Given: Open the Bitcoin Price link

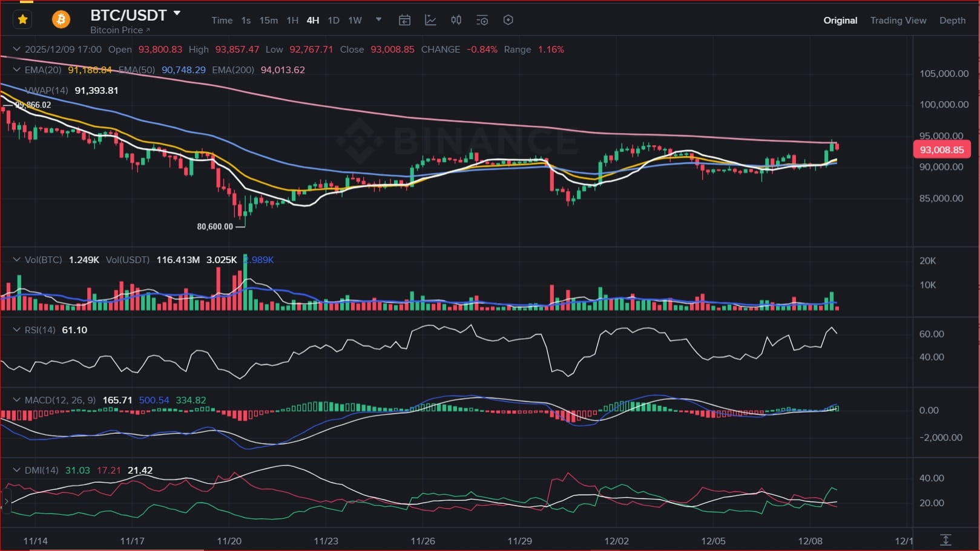Looking at the screenshot, I should point(120,30).
